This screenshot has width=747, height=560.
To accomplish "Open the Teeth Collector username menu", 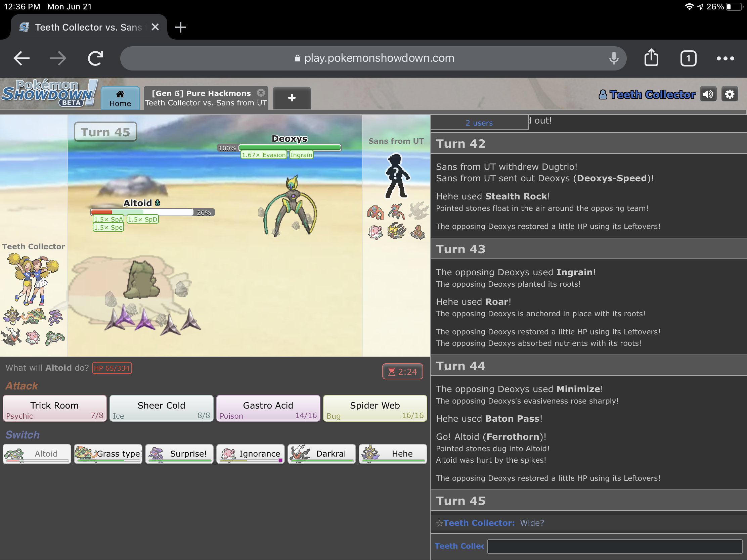I will coord(647,94).
